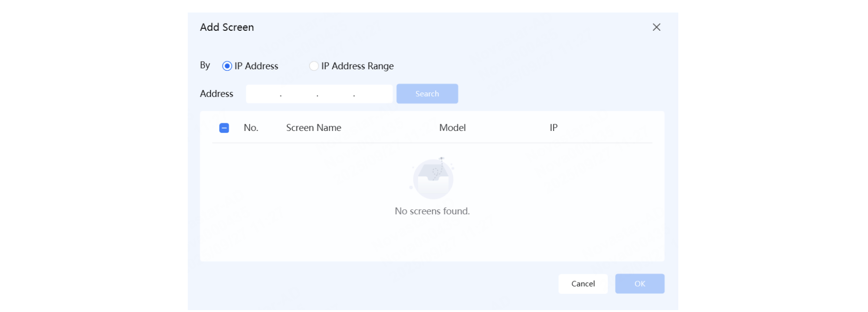The image size is (868, 312).
Task: Click the third octet of Address field
Action: click(336, 94)
